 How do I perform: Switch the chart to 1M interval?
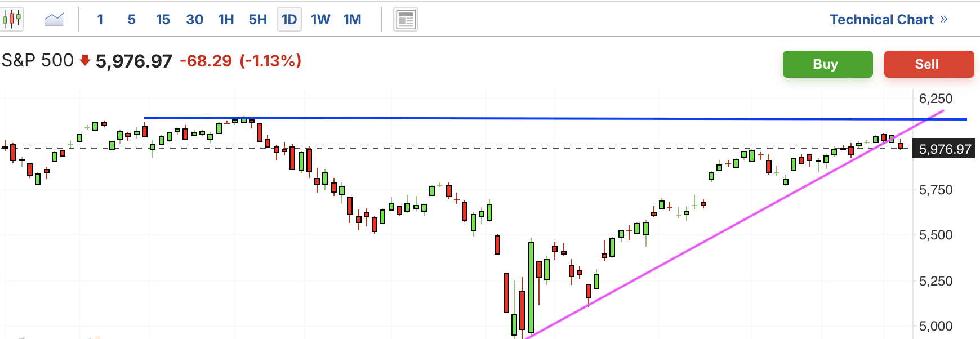352,20
